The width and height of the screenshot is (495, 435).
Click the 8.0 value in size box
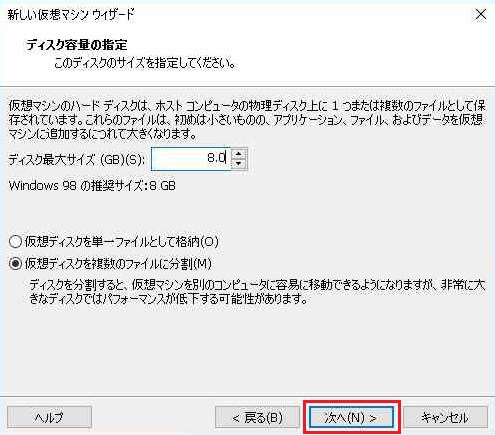tap(217, 158)
